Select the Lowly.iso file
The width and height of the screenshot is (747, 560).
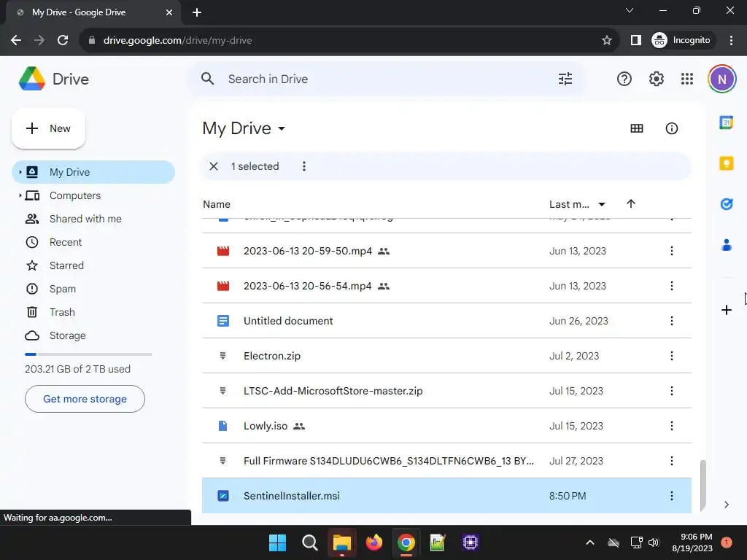[x=446, y=426]
